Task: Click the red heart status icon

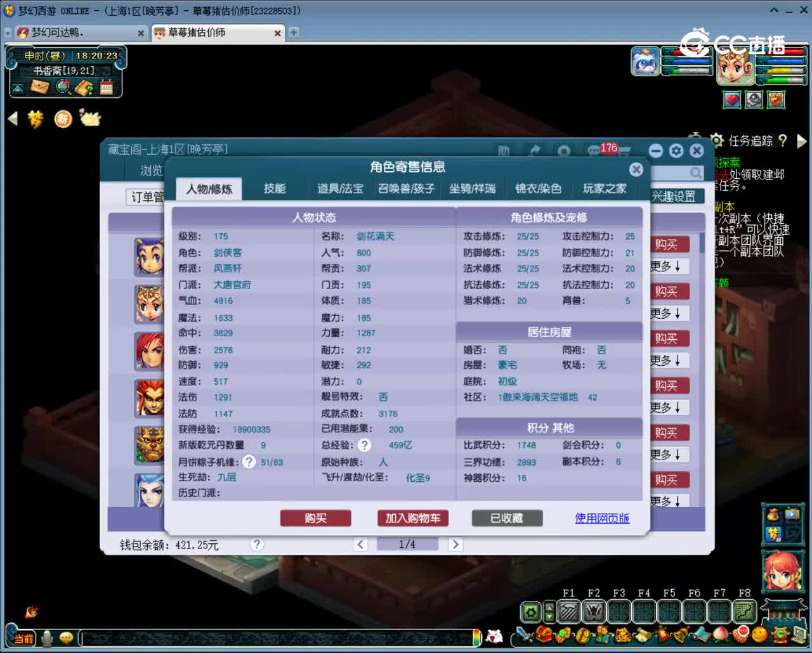Action: [x=732, y=100]
